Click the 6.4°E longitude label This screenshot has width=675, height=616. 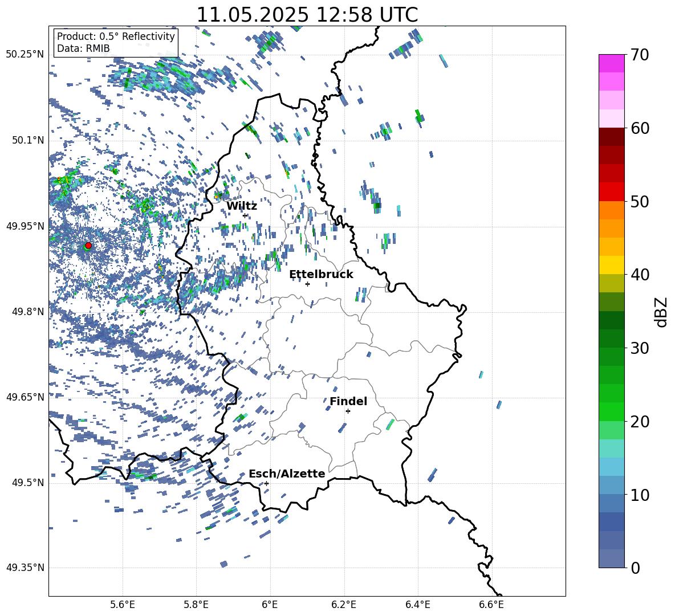(x=418, y=605)
